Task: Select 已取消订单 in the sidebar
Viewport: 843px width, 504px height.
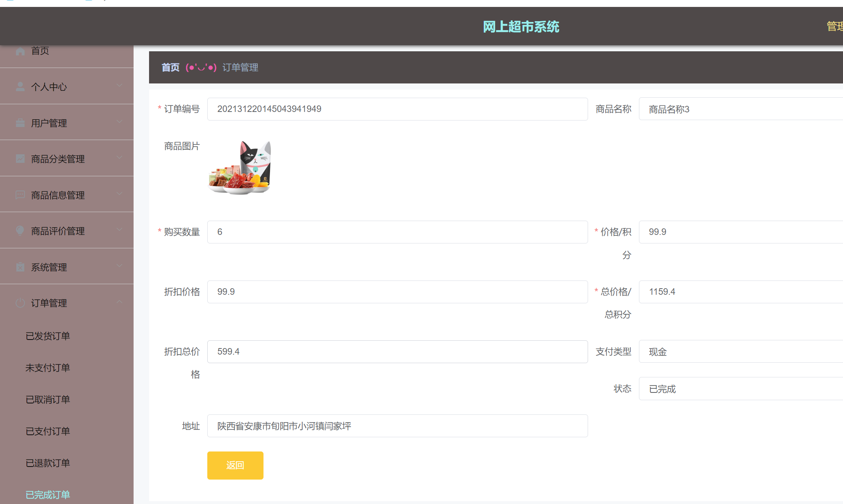Action: tap(48, 399)
